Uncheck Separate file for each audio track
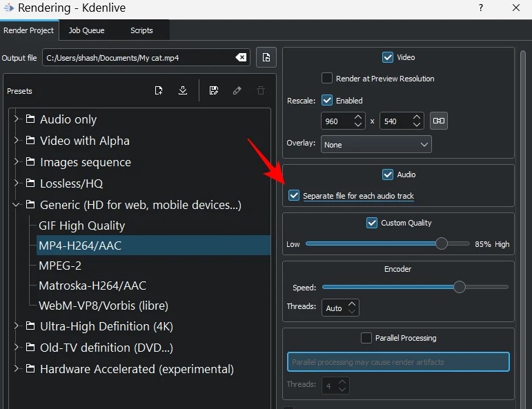Image resolution: width=532 pixels, height=409 pixels. click(294, 195)
